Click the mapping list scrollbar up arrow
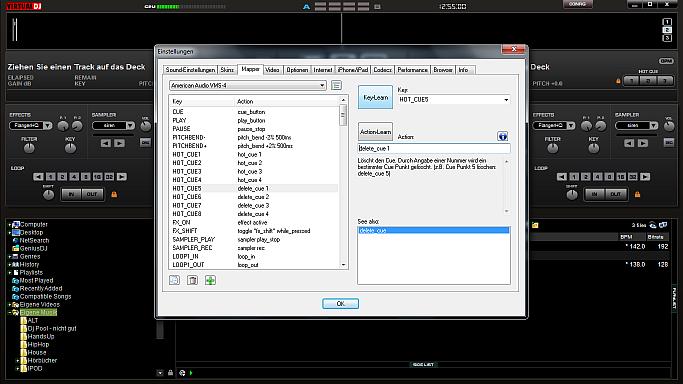This screenshot has width=683, height=384. [x=343, y=100]
